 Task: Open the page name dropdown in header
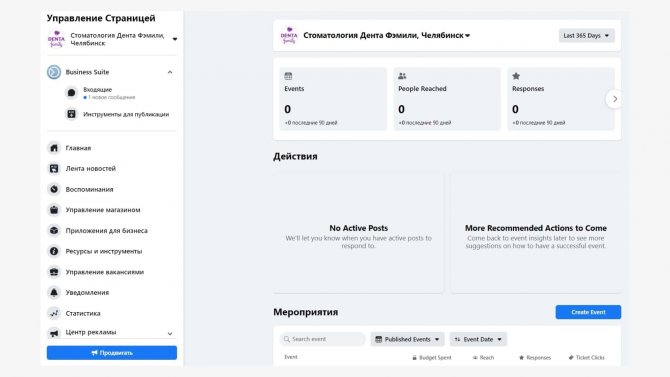point(467,35)
